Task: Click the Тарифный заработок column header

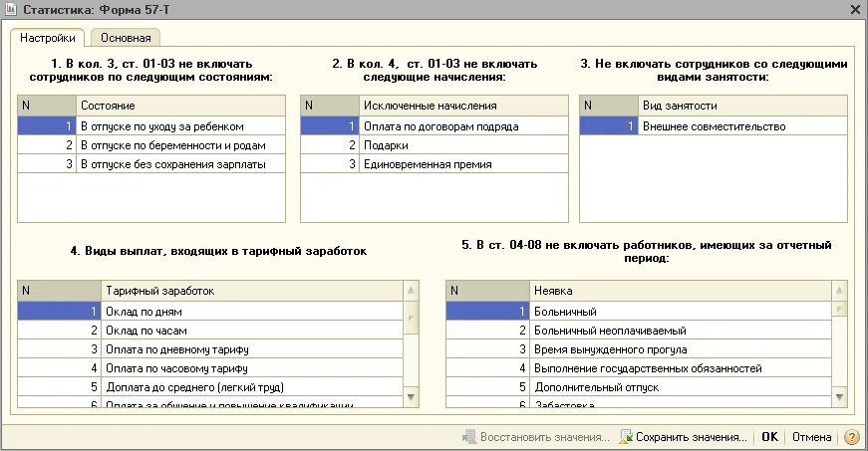Action: 252,290
